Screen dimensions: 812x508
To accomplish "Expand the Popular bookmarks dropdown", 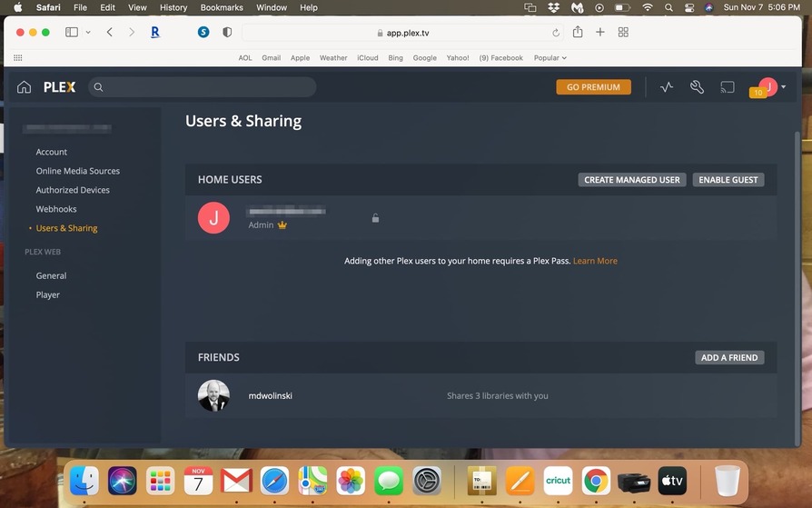I will tap(550, 58).
